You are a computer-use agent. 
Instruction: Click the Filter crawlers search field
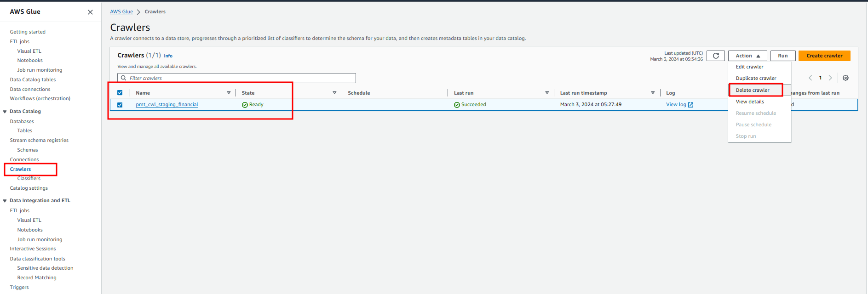click(236, 78)
